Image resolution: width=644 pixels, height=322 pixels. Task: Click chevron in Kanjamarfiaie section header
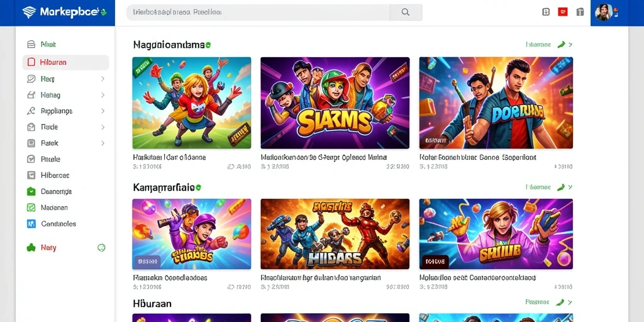point(570,187)
